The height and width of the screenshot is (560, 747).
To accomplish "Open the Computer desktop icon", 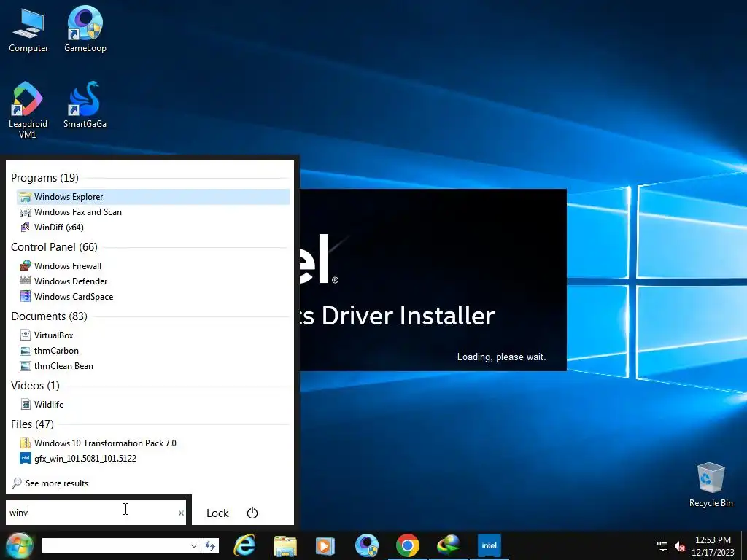I will [28, 31].
